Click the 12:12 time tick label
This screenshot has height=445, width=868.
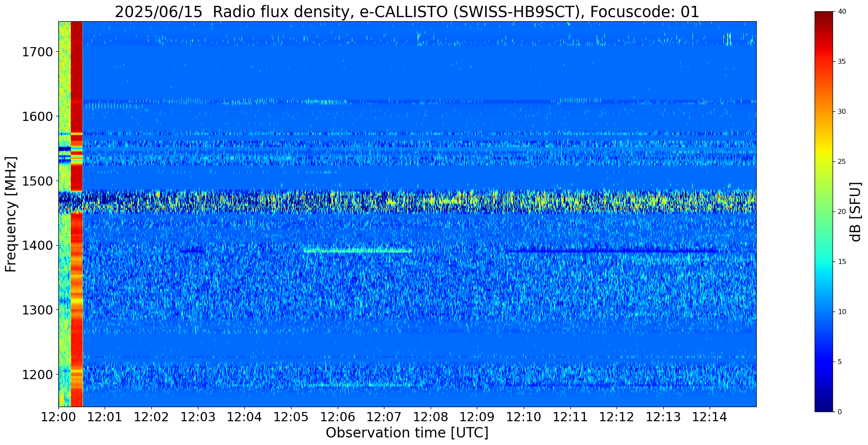617,417
